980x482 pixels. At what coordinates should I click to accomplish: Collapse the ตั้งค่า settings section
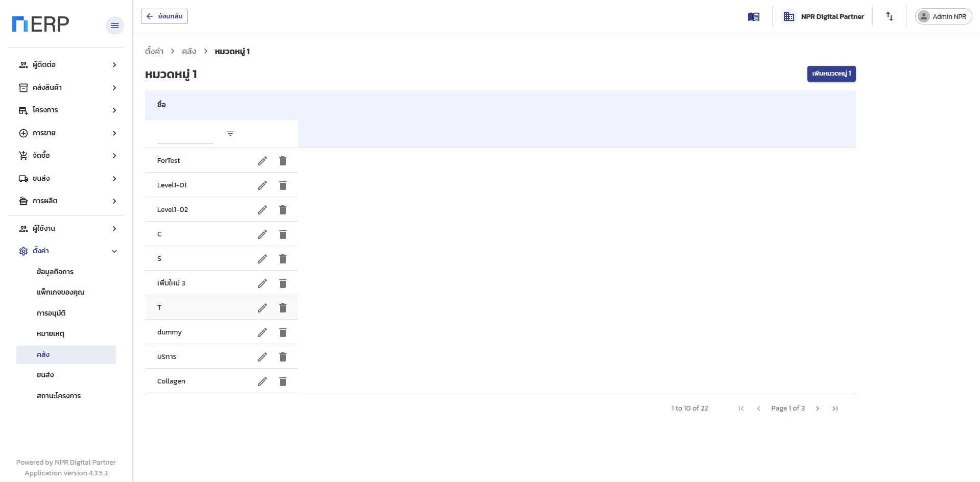(66, 251)
